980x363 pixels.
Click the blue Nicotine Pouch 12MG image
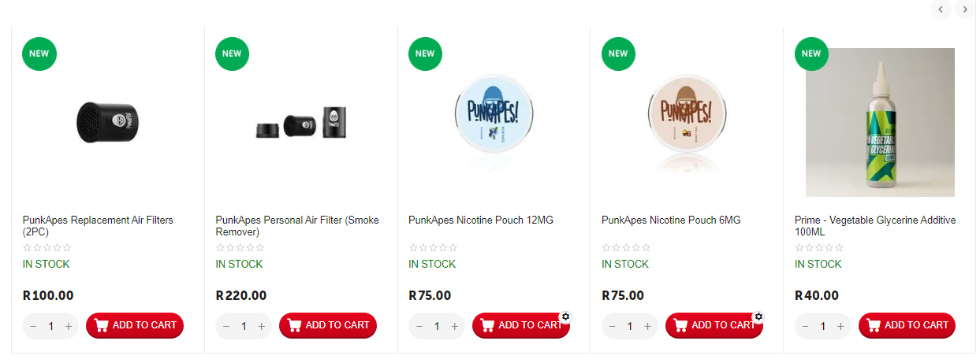click(494, 118)
